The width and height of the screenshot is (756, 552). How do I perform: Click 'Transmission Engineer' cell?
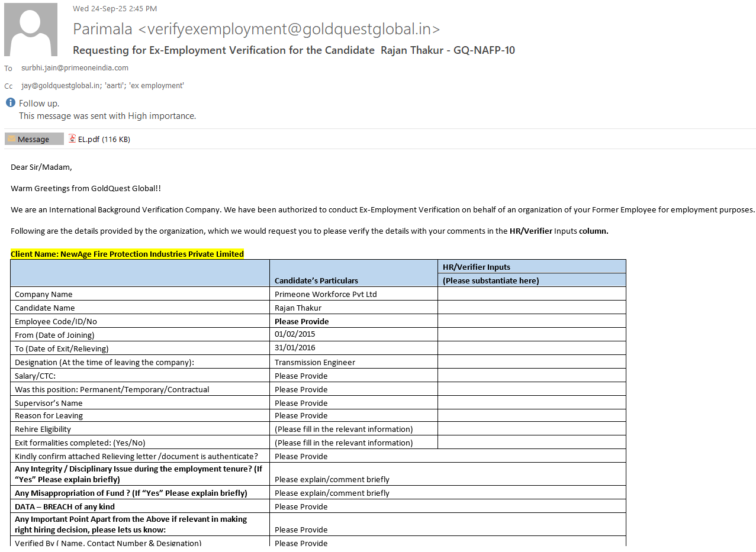tap(315, 362)
